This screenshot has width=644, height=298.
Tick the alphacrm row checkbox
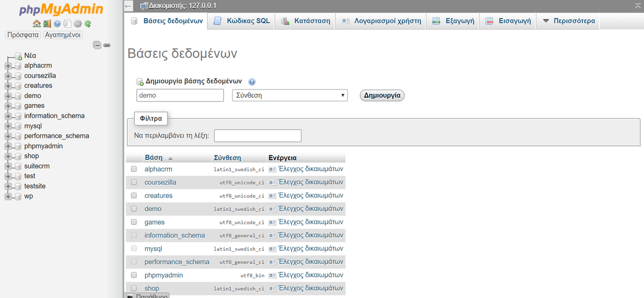pyautogui.click(x=134, y=169)
